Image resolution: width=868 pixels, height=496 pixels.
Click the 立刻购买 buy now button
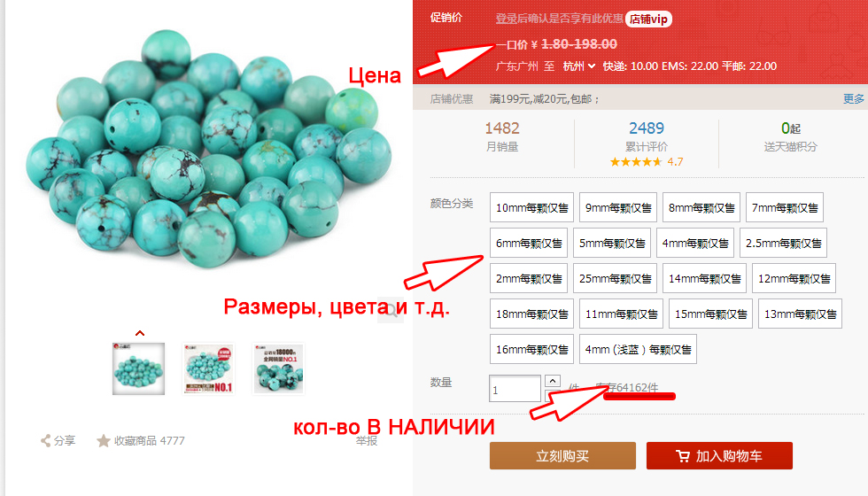pos(562,455)
